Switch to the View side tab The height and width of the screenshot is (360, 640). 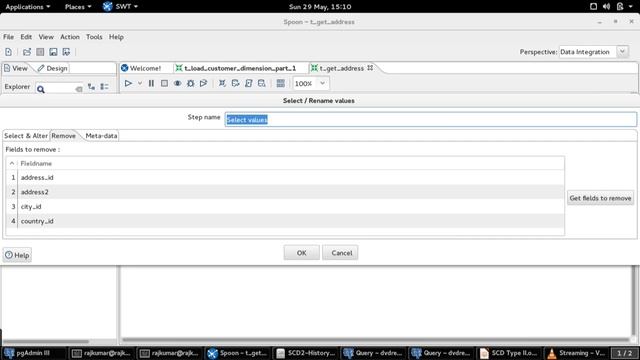(16, 68)
